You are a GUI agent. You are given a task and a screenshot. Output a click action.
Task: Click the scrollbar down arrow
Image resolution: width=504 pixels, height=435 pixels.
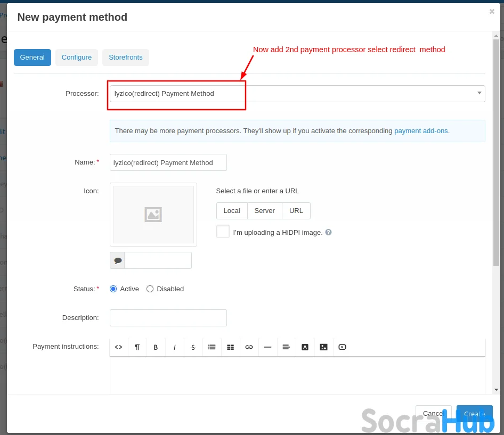point(496,390)
